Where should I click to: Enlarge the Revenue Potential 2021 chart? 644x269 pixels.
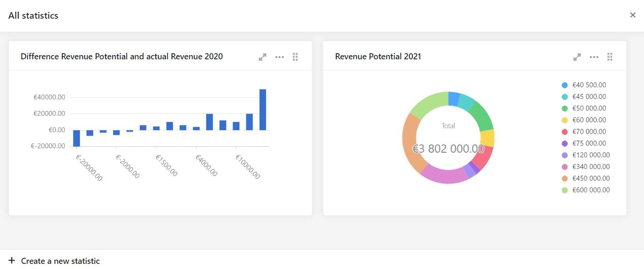[577, 57]
